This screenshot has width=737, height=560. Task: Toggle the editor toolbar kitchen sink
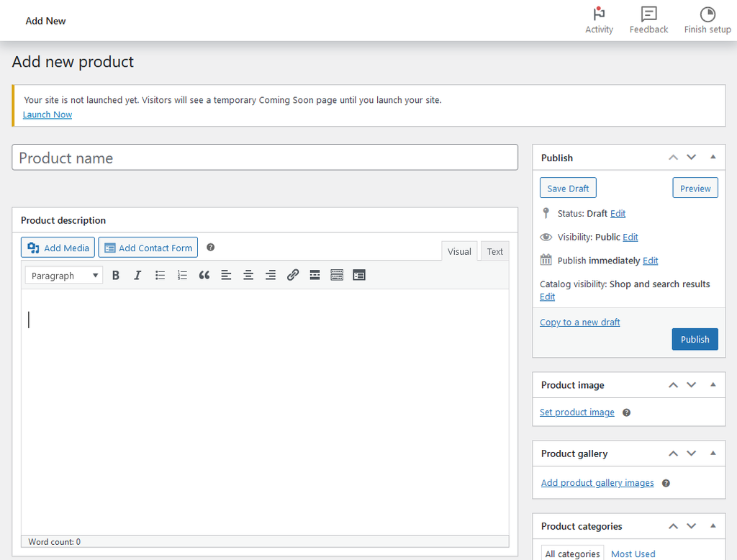pos(337,275)
